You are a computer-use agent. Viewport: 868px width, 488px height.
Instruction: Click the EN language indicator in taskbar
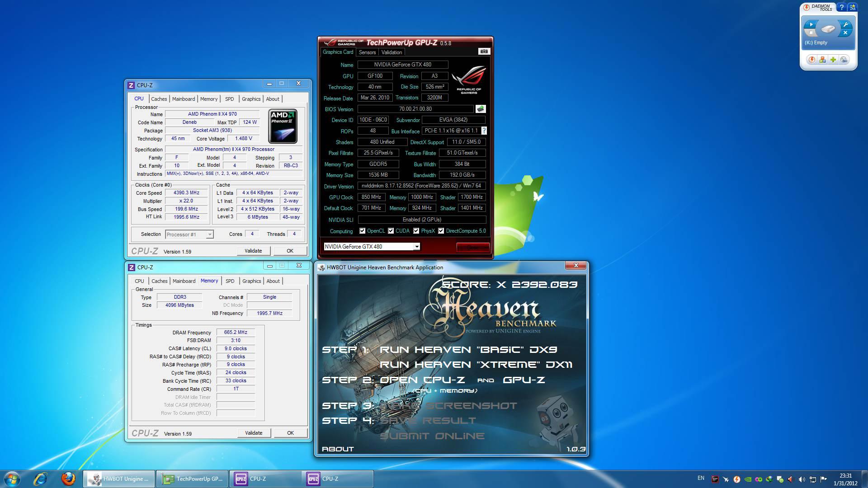click(701, 478)
